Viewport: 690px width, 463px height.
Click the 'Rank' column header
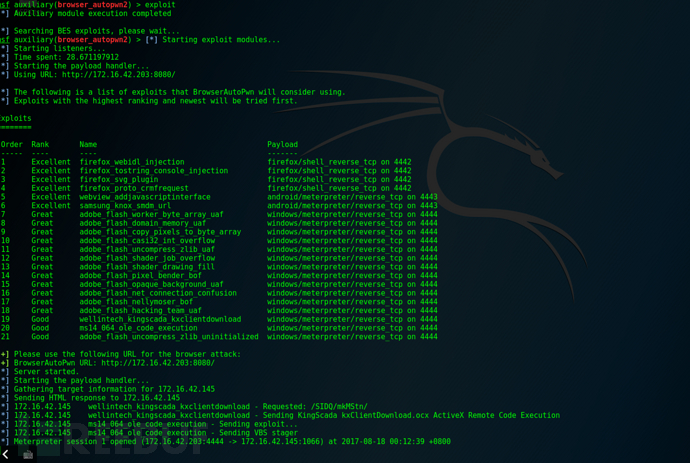click(40, 144)
